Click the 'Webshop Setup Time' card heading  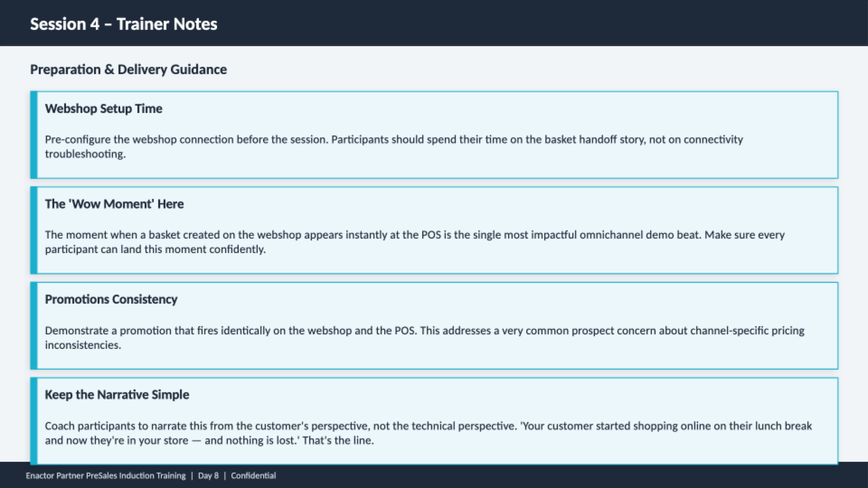tap(104, 109)
